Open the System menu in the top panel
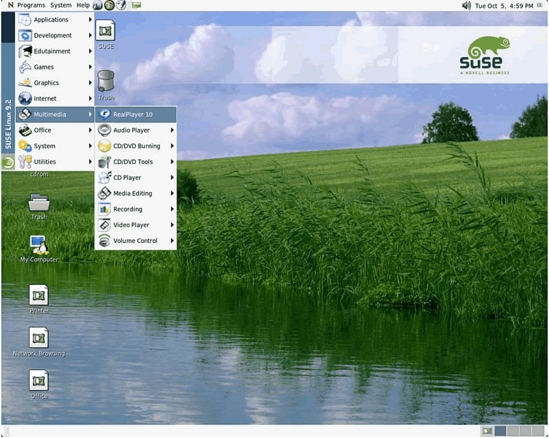Viewport: 549px width, 438px height. tap(61, 5)
